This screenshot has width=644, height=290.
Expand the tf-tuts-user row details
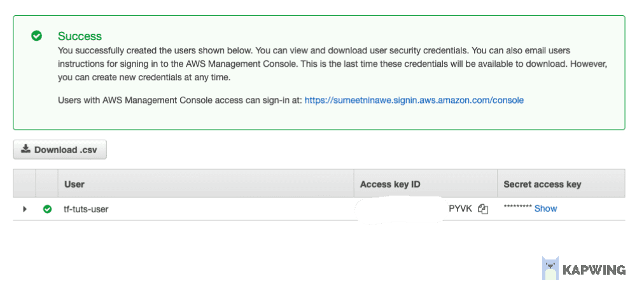coord(25,209)
